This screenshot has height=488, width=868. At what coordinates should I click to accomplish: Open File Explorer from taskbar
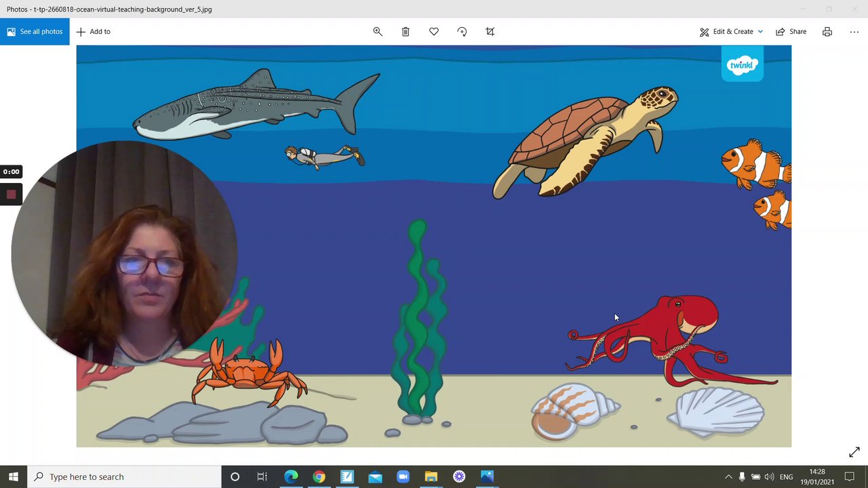click(431, 476)
